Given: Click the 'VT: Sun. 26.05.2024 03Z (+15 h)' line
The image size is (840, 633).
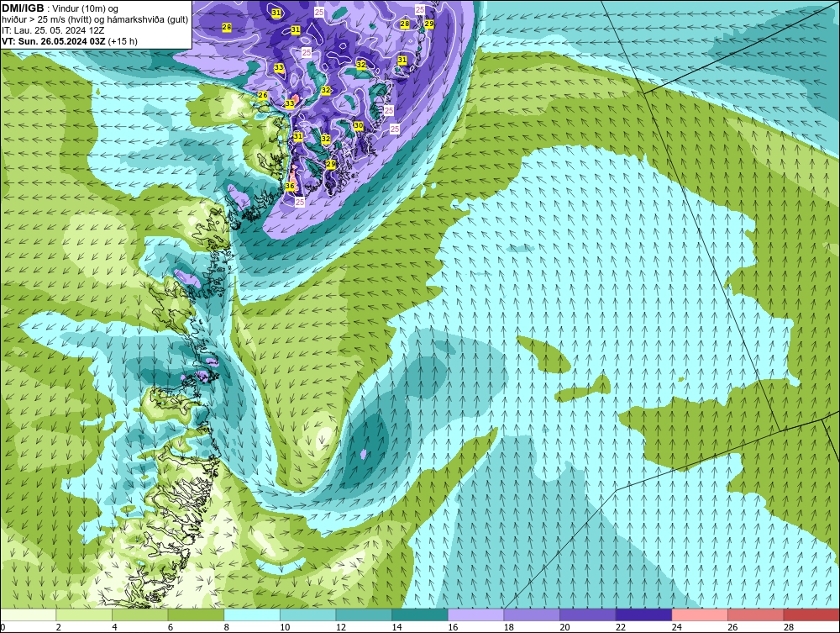Looking at the screenshot, I should coord(70,41).
